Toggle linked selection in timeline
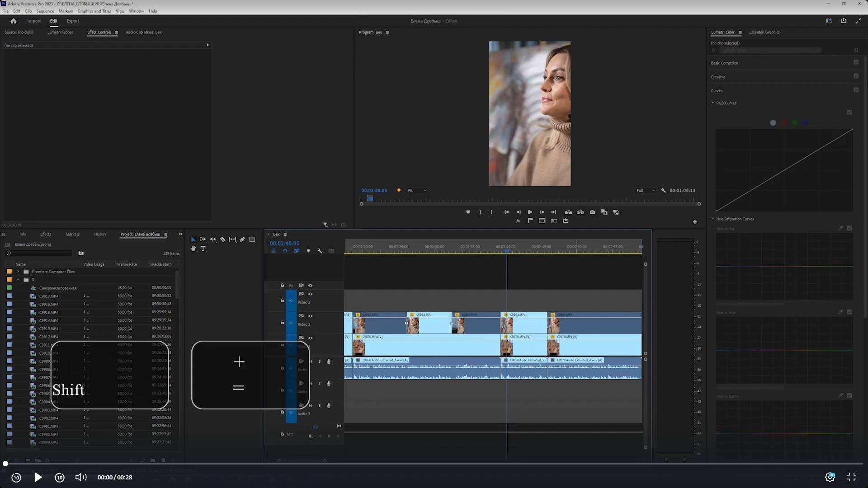This screenshot has width=868, height=488. [297, 251]
